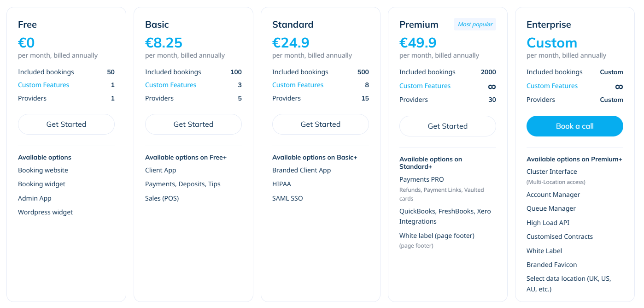This screenshot has width=644, height=308.
Task: Click the Wordpress widget option under Free
Action: click(45, 212)
